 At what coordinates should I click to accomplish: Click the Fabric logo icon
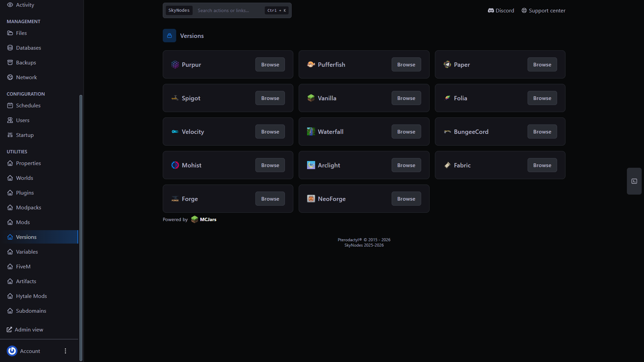[447, 165]
